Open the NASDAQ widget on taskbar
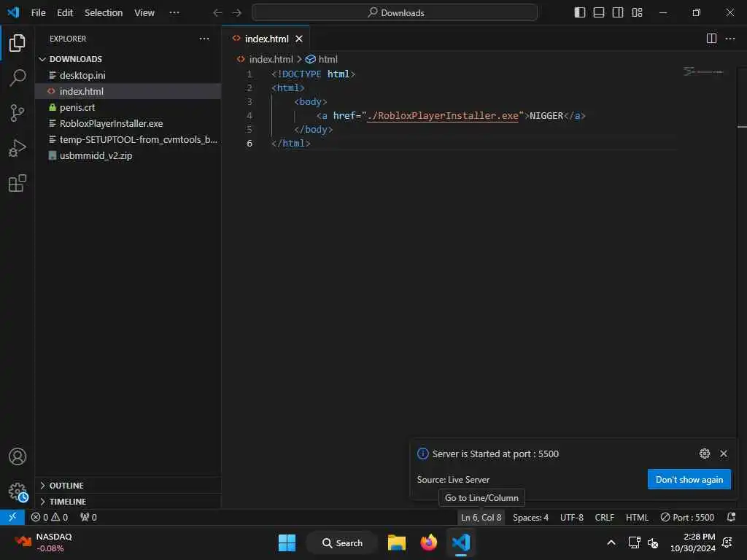This screenshot has width=747, height=560. coord(44,542)
